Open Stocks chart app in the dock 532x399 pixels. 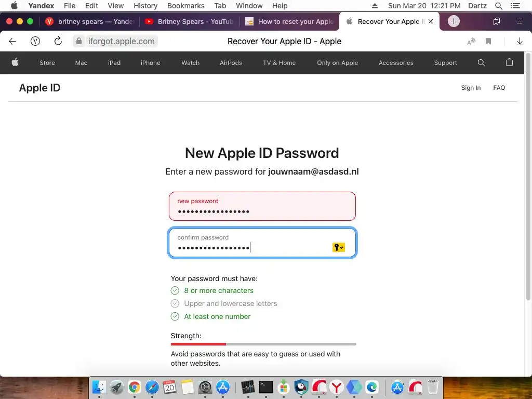[x=248, y=387]
